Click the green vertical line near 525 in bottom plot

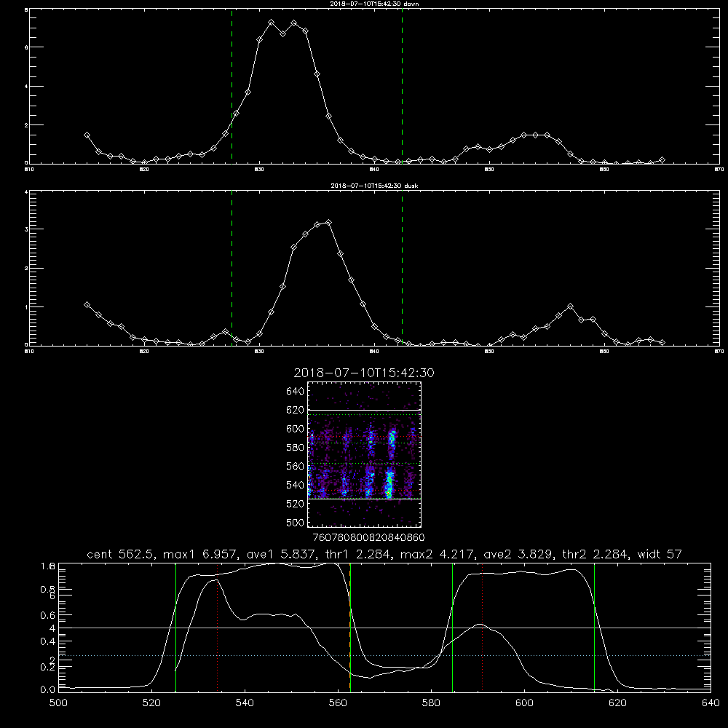click(175, 628)
